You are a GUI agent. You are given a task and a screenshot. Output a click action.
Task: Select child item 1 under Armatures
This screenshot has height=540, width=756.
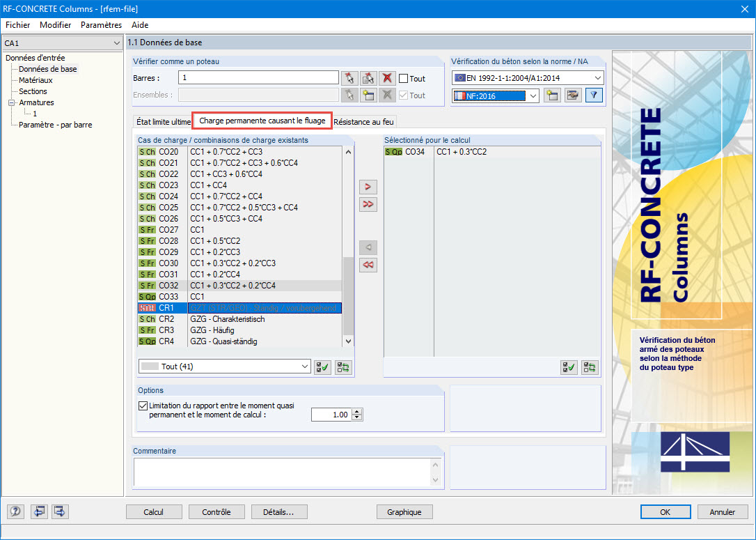click(x=35, y=114)
